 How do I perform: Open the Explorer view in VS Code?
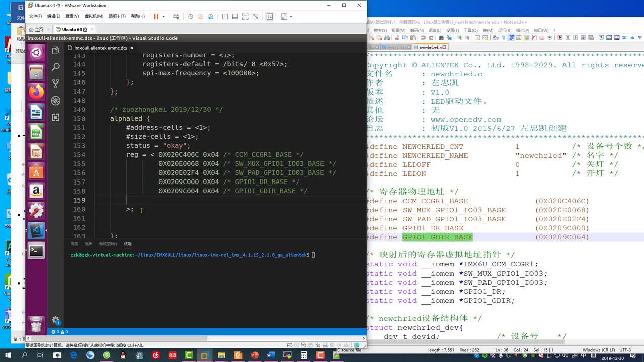point(55,51)
